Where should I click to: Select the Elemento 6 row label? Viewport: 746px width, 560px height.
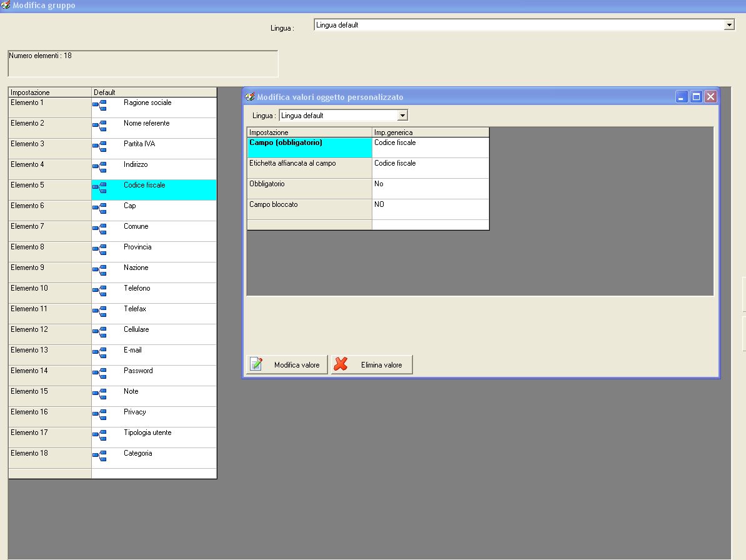(x=50, y=210)
